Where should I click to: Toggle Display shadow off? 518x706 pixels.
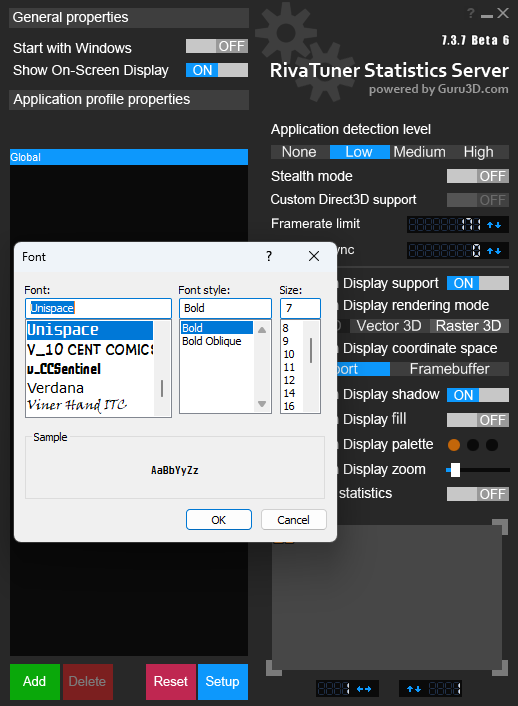477,395
